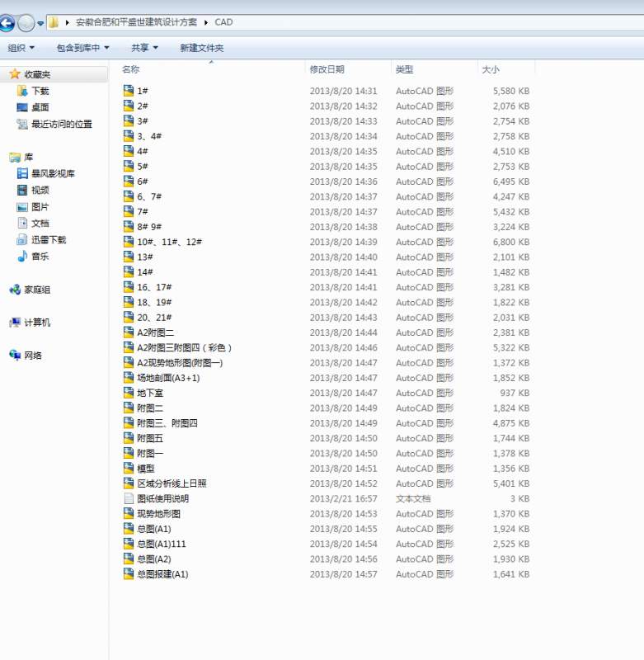Select the 5# AutoCAD file icon
The image size is (644, 660).
pyautogui.click(x=129, y=167)
